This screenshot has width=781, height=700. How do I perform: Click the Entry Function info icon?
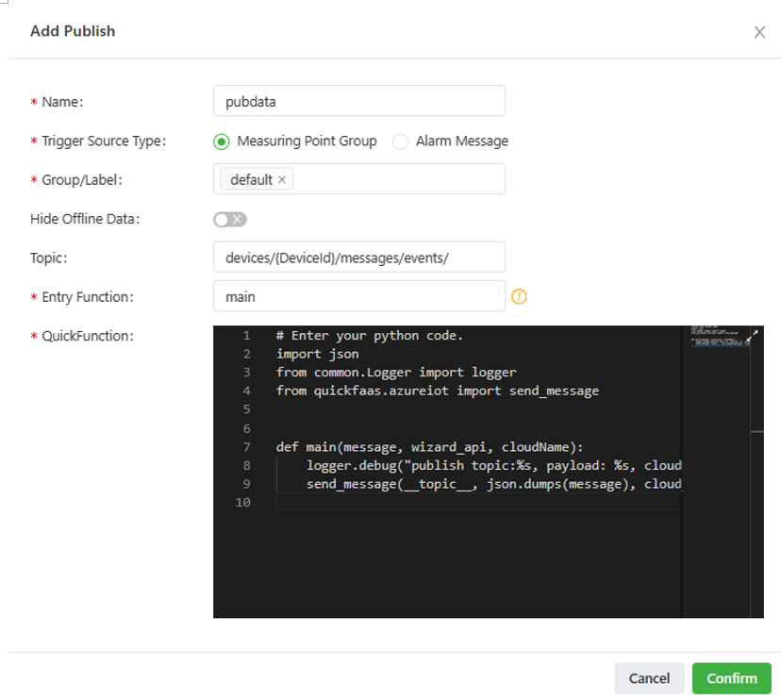[519, 296]
